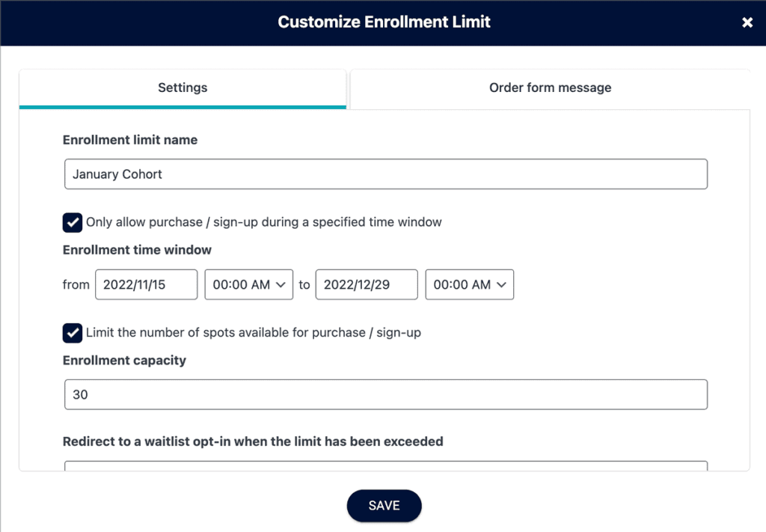Click the chevron on the end time selector
The width and height of the screenshot is (766, 532).
503,284
